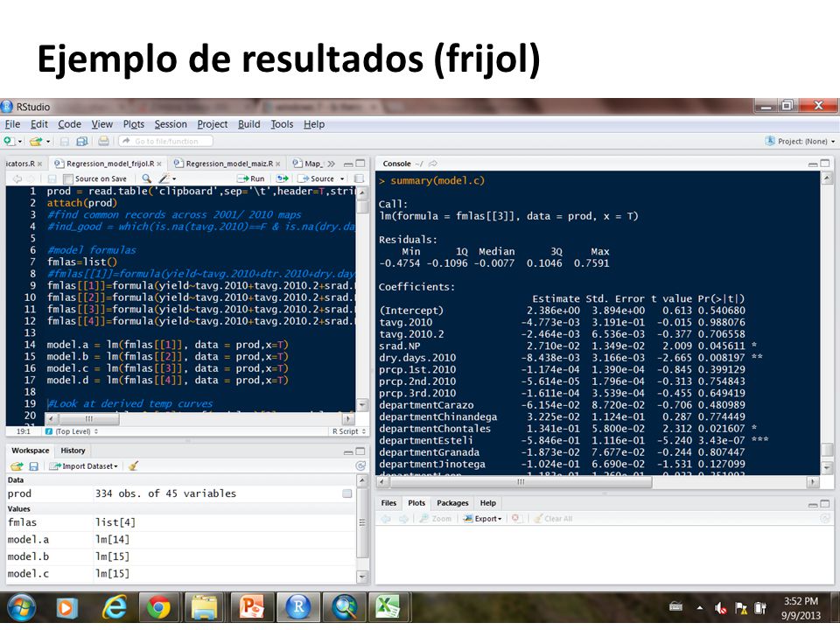This screenshot has width=840, height=630.
Task: Switch to the Files tab
Action: (x=388, y=503)
